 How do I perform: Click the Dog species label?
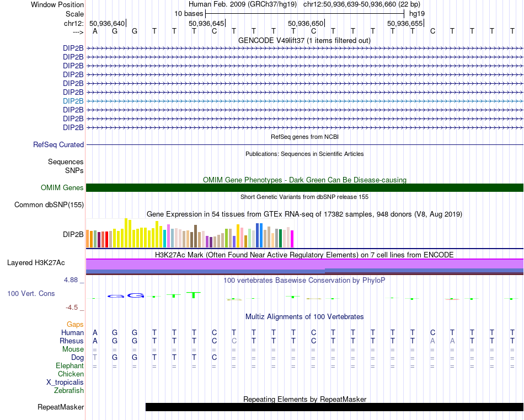pos(78,358)
